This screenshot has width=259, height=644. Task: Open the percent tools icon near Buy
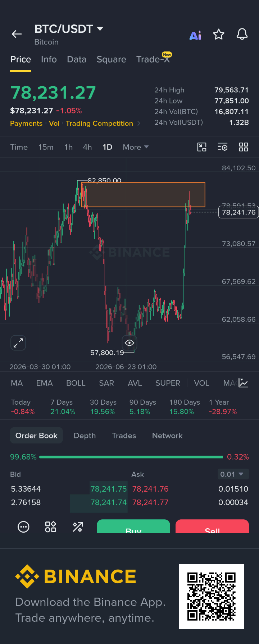(x=78, y=527)
